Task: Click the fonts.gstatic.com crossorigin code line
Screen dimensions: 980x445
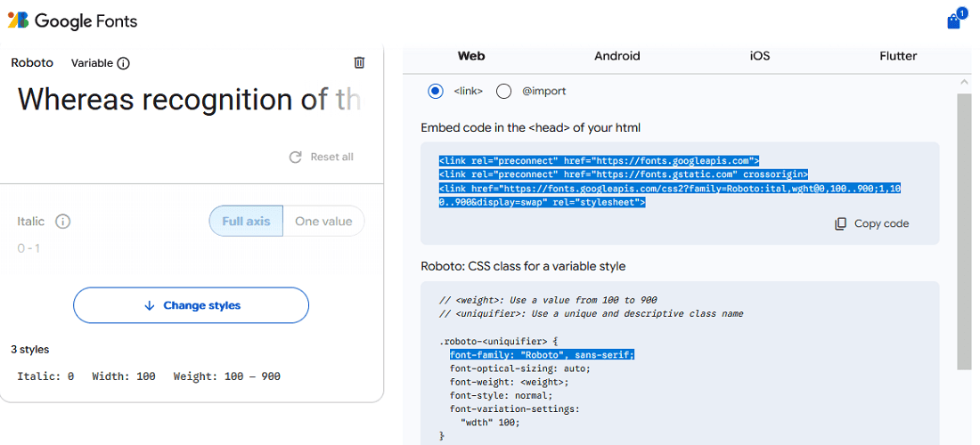Action: 624,174
